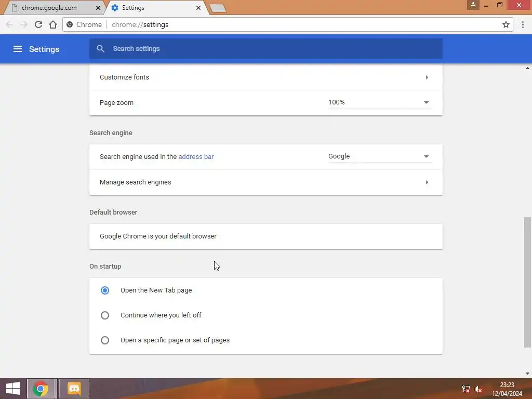Reload the page with the refresh icon
This screenshot has width=532, height=399.
(x=38, y=24)
